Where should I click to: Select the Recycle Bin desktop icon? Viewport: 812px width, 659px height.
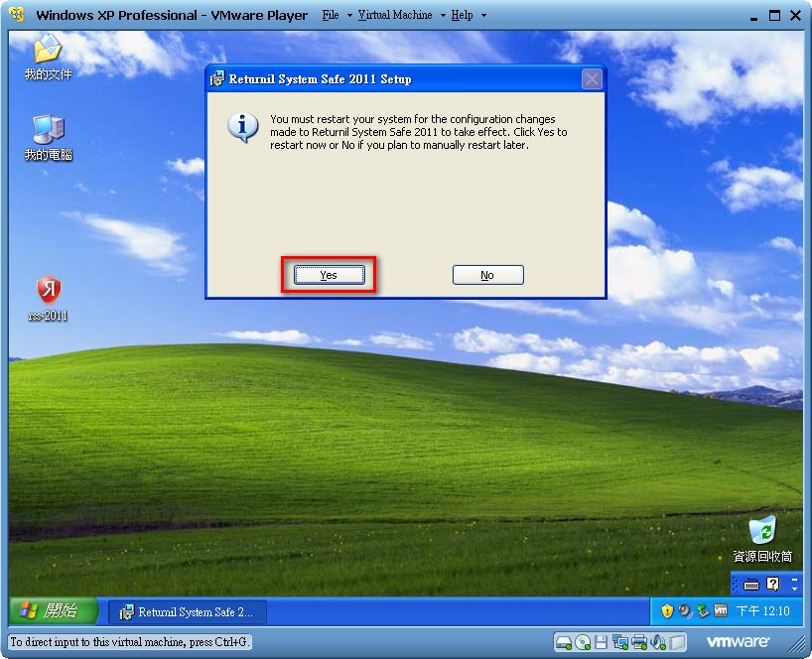point(762,539)
